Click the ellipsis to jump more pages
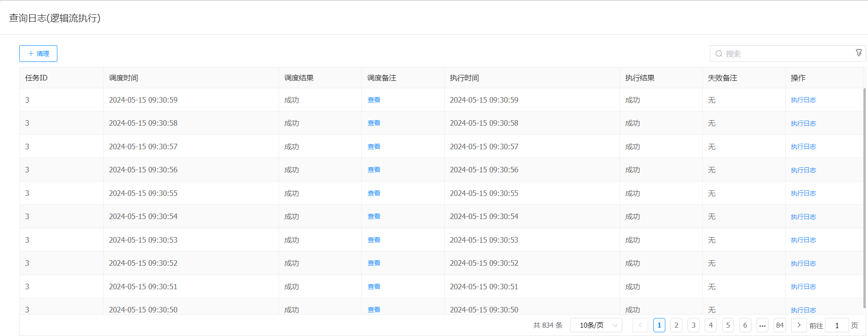Image resolution: width=868 pixels, height=336 pixels. point(762,325)
